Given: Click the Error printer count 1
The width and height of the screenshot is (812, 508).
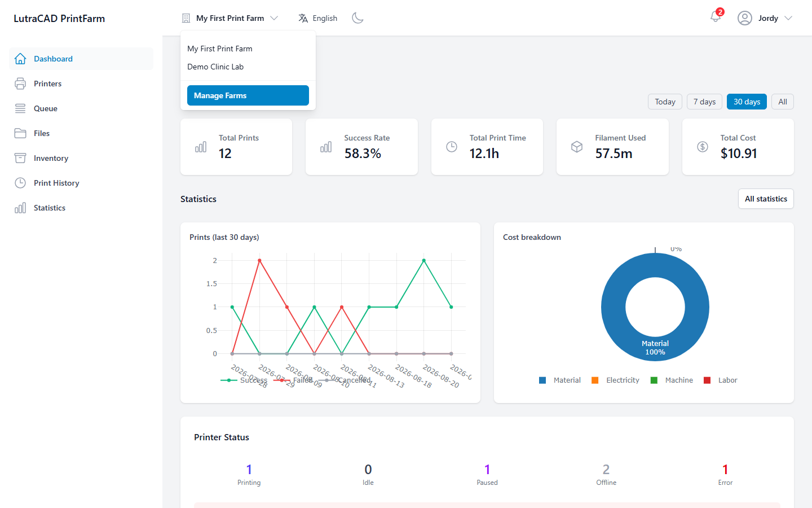Looking at the screenshot, I should coord(725,469).
